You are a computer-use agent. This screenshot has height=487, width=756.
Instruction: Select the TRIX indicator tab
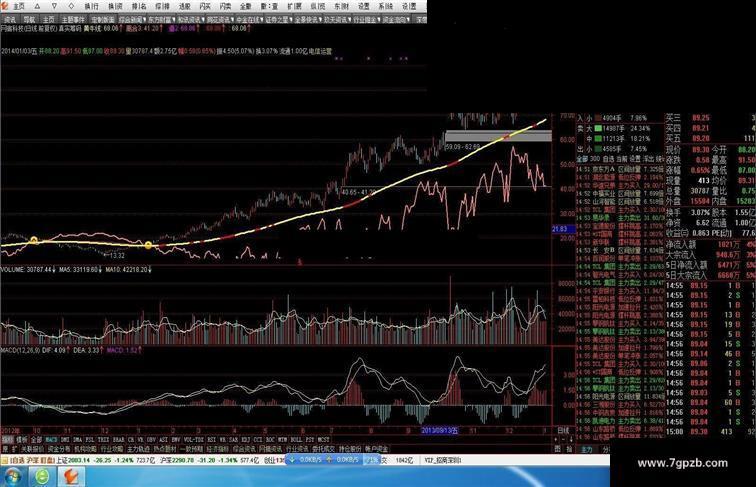pos(104,440)
